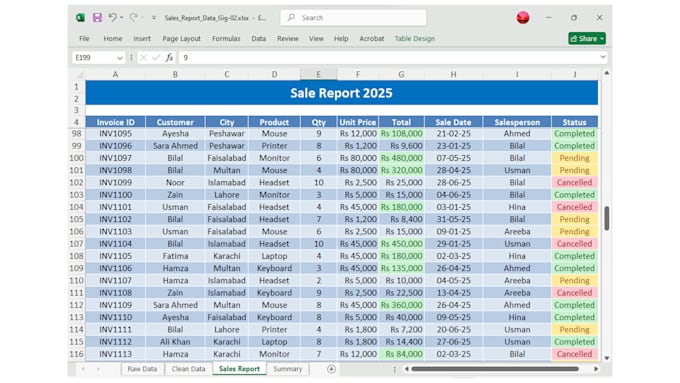Open the Review tab

[x=288, y=39]
